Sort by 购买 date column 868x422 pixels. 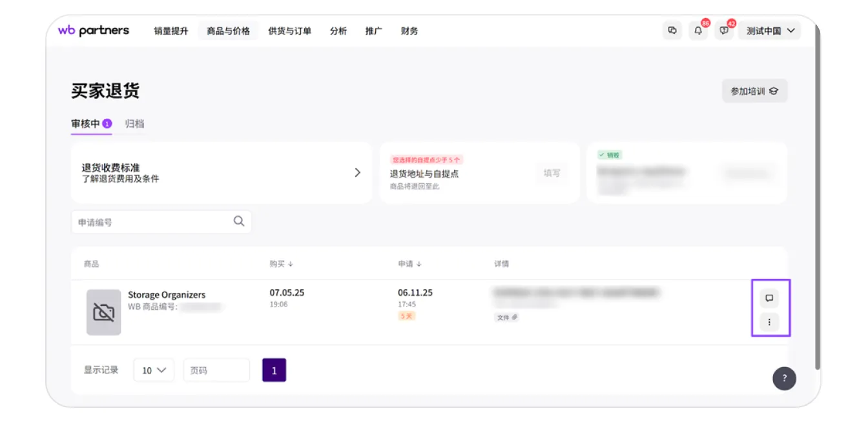[x=282, y=264]
